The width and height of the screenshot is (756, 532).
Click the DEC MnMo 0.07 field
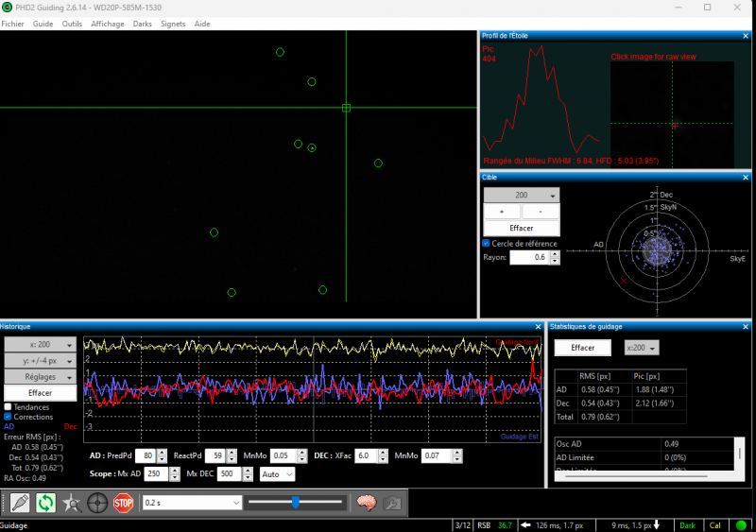[x=437, y=455]
